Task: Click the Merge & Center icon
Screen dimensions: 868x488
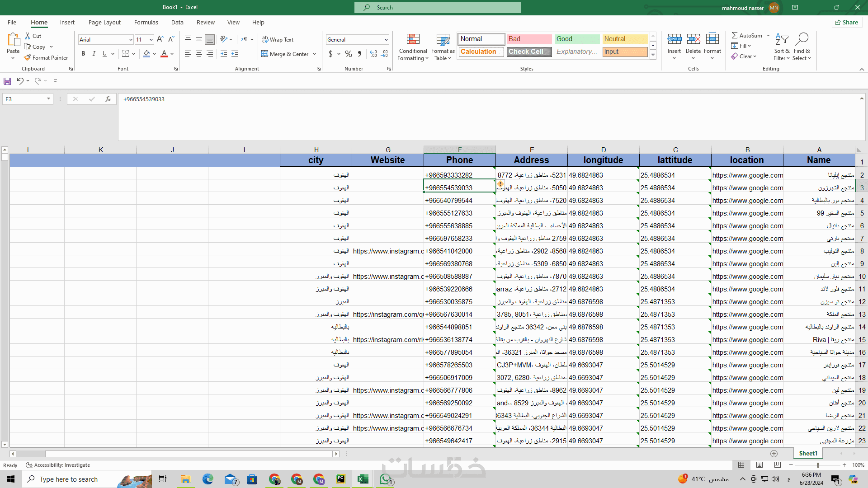Action: click(x=265, y=54)
